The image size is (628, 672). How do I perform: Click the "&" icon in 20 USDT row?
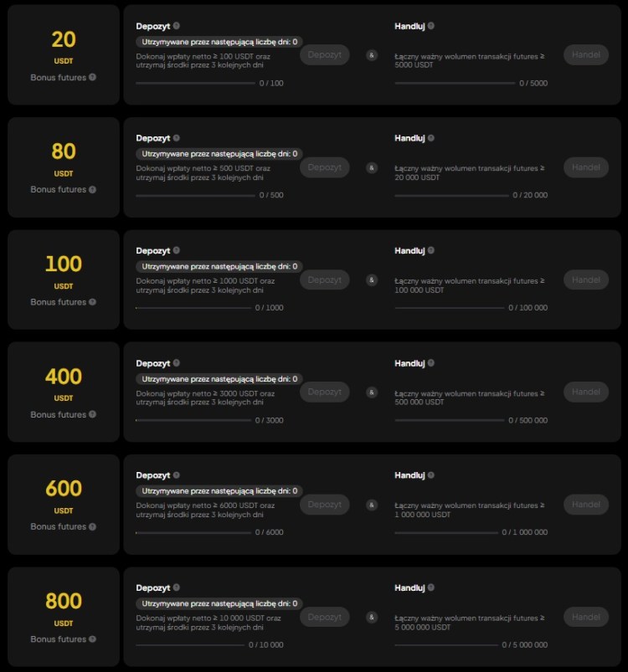pyautogui.click(x=371, y=55)
